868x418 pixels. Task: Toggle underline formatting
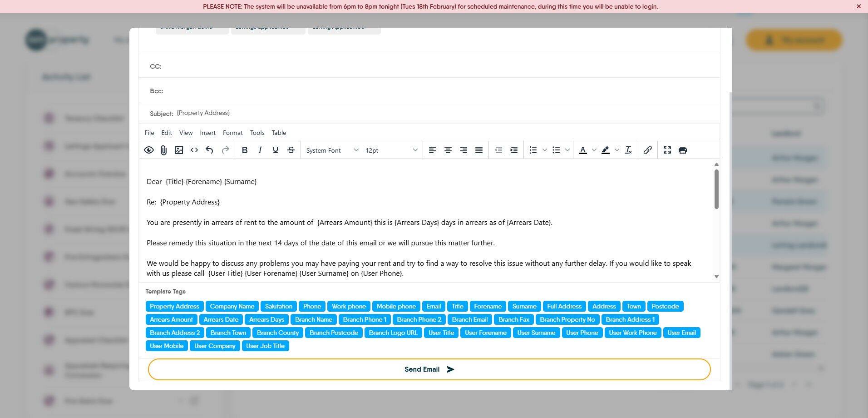coord(276,150)
